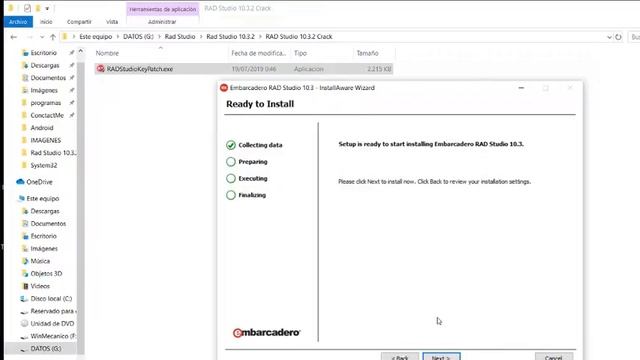This screenshot has width=640, height=360.
Task: Open programas folder in sidebar
Action: 45,103
